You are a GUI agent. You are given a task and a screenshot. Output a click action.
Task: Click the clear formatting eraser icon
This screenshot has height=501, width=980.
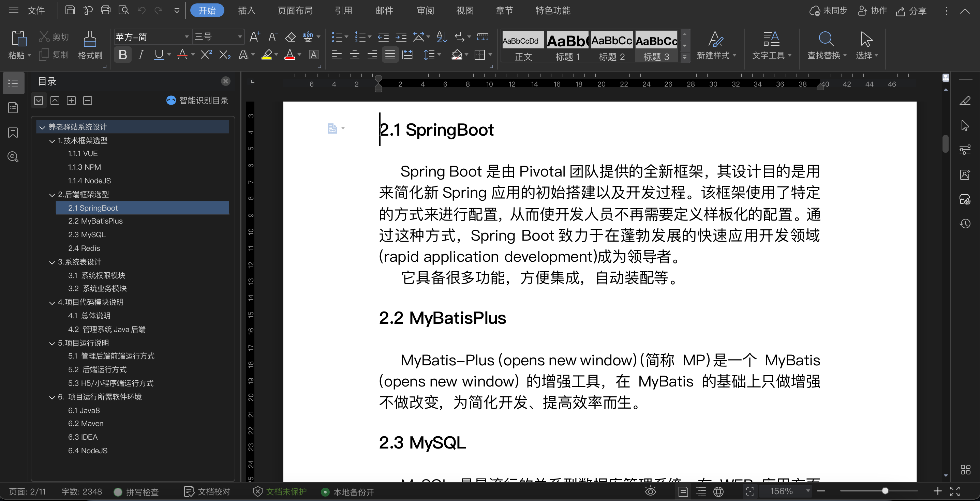[x=290, y=37]
